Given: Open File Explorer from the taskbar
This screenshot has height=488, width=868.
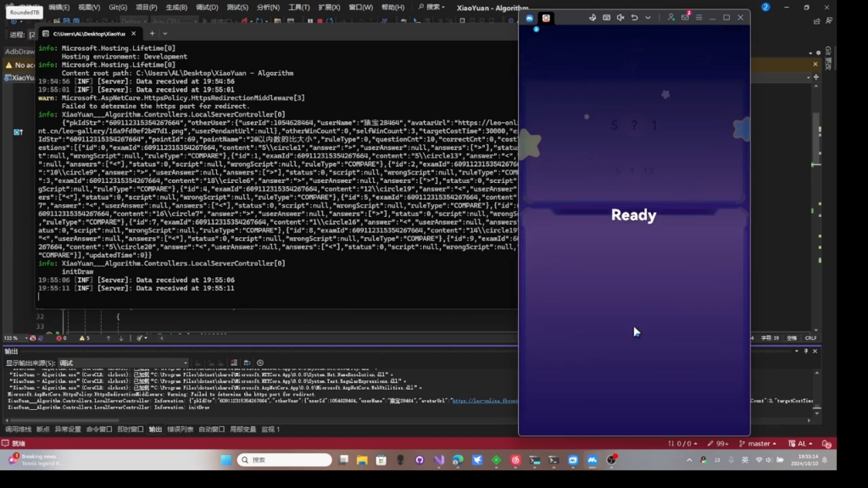Looking at the screenshot, I should (362, 460).
